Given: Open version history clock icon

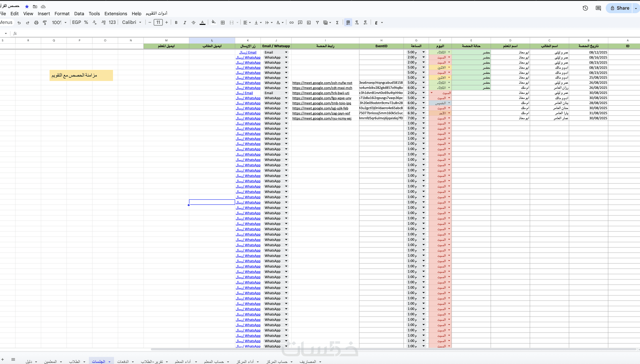Looking at the screenshot, I should (x=585, y=8).
